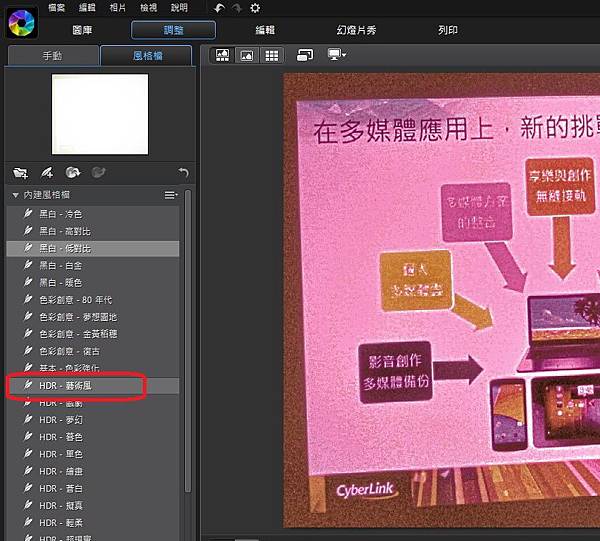Open the preset list options menu icon
Image resolution: width=600 pixels, height=541 pixels.
pos(171,195)
